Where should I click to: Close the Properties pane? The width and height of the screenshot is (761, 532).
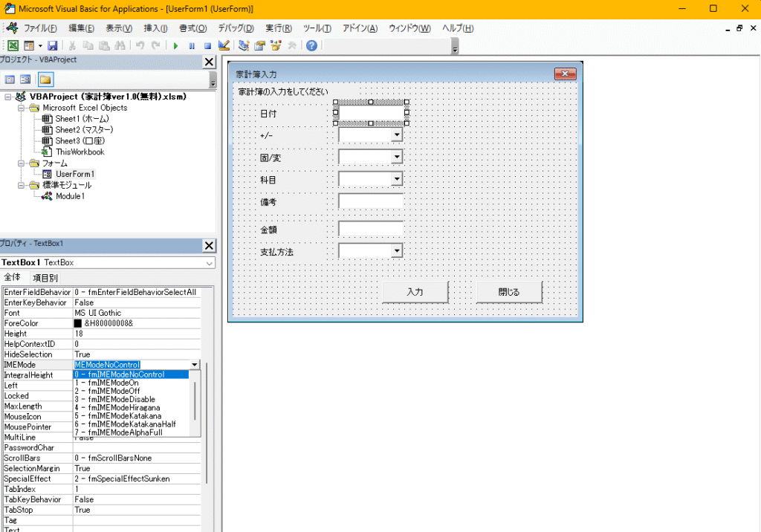[209, 246]
